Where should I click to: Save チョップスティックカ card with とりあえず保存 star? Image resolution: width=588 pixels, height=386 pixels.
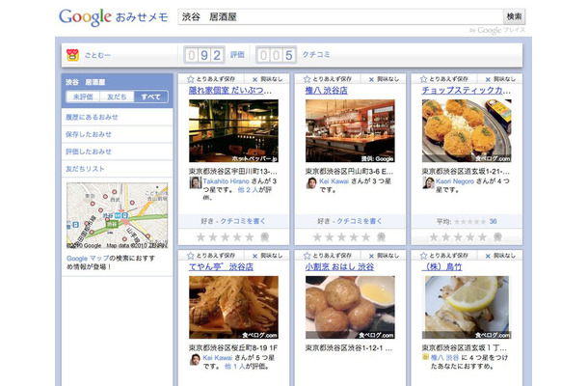coord(444,79)
